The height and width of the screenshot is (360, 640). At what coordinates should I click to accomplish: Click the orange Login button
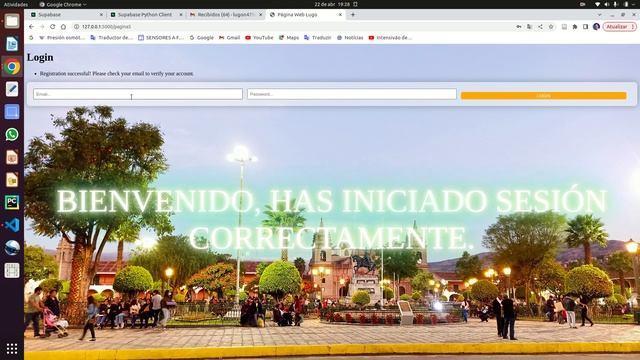click(x=543, y=96)
